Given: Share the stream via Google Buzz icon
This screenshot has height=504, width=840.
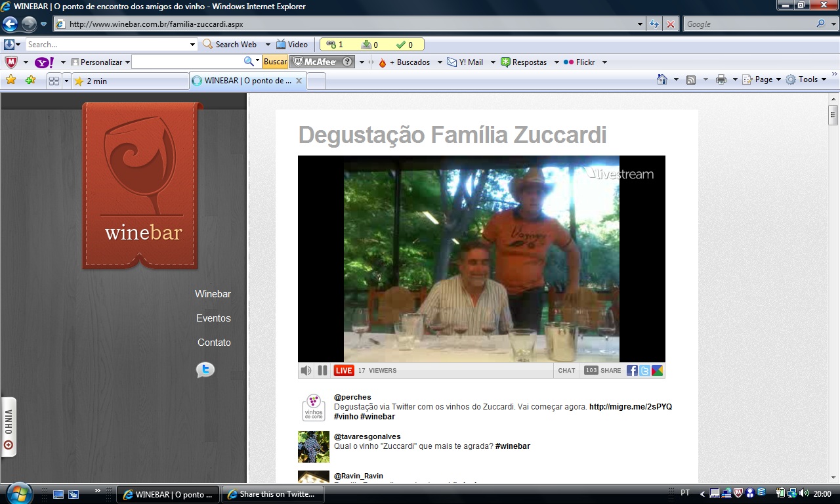Looking at the screenshot, I should pos(657,371).
